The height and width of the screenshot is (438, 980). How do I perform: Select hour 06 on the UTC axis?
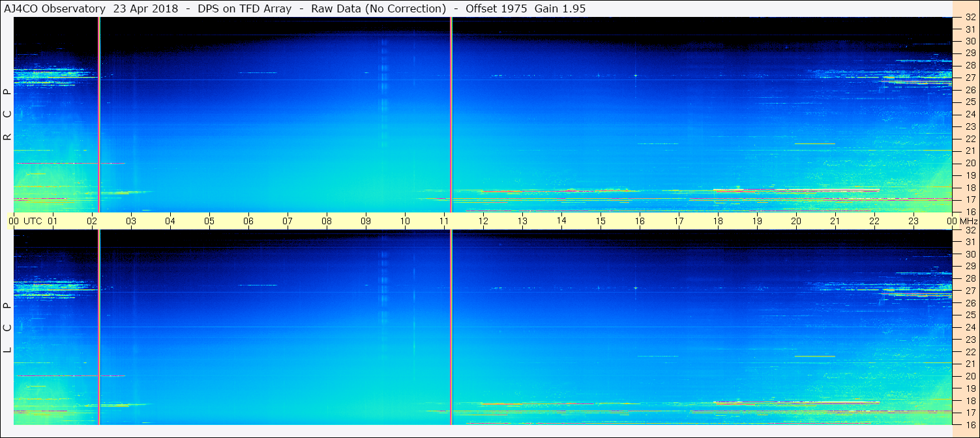[x=248, y=221]
